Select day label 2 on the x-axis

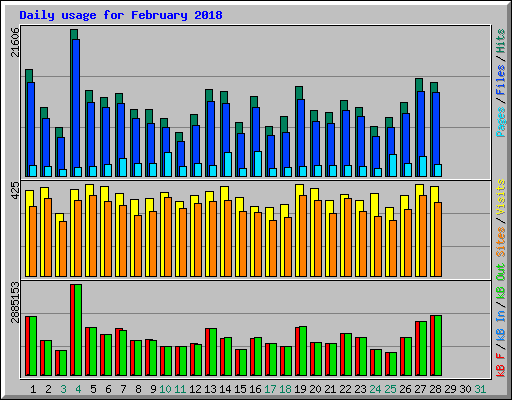pyautogui.click(x=48, y=389)
